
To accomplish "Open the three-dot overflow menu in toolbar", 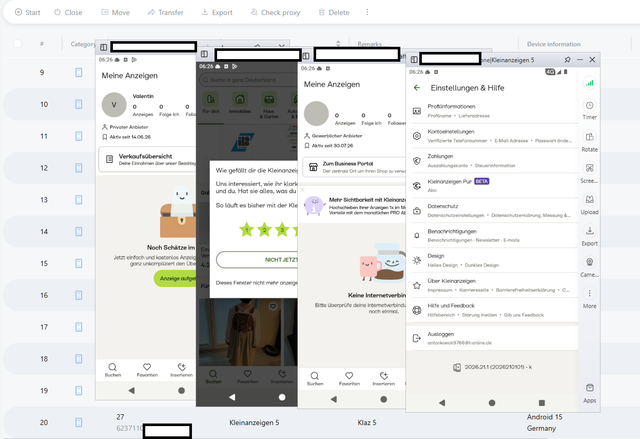I will (367, 12).
